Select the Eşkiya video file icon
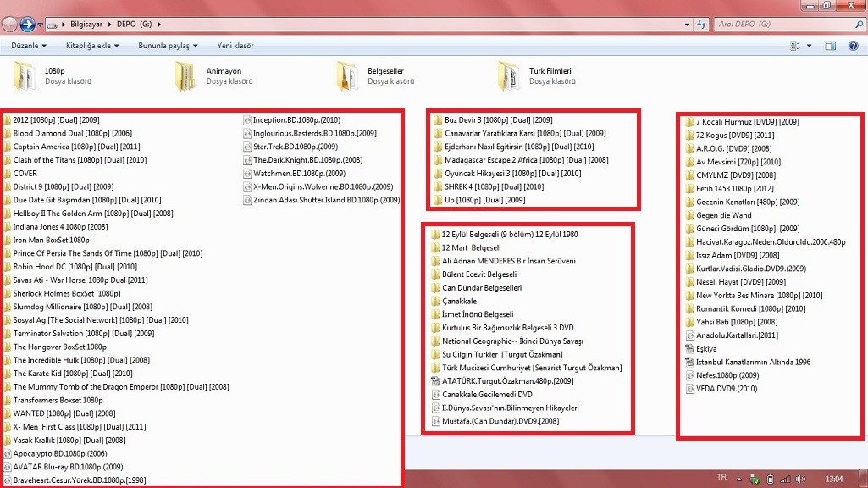This screenshot has width=868, height=488. (x=690, y=349)
